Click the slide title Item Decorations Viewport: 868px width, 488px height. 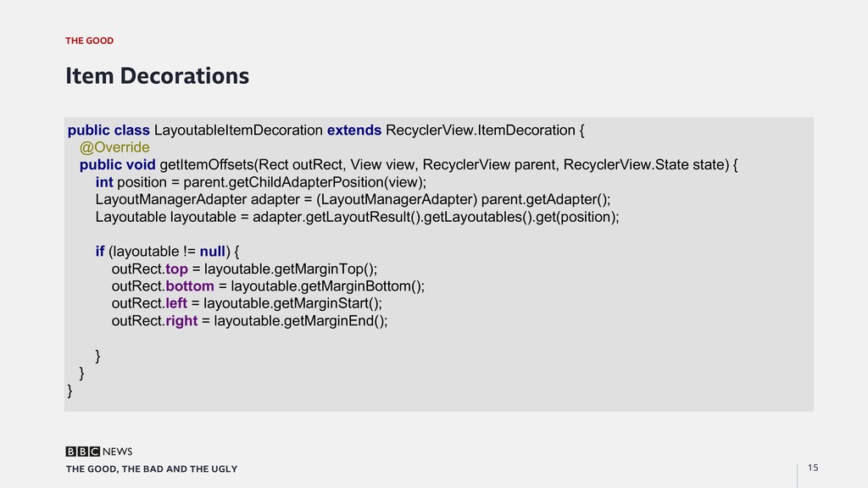click(158, 76)
